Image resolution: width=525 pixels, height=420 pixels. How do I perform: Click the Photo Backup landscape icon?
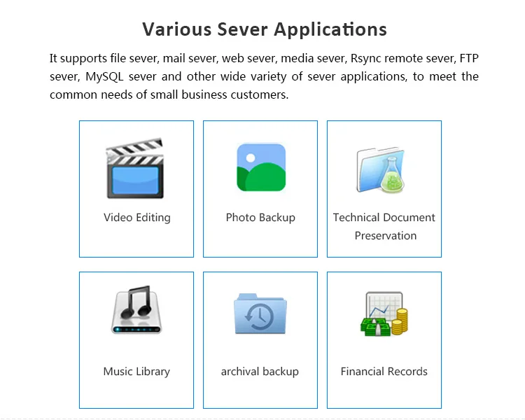pyautogui.click(x=261, y=167)
